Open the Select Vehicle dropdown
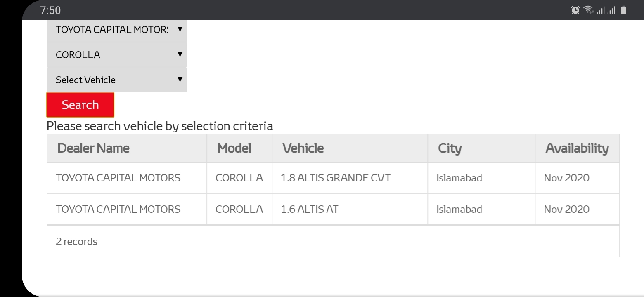This screenshot has height=297, width=644. 117,80
